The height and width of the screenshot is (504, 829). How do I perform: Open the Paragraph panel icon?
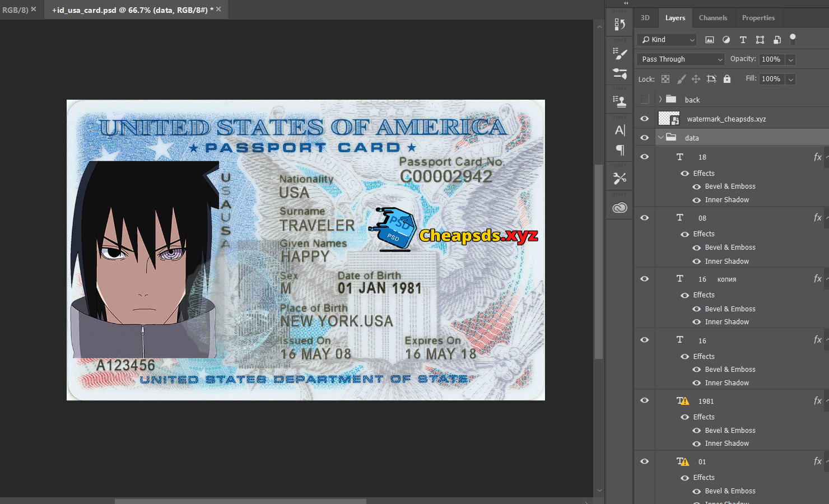[620, 150]
